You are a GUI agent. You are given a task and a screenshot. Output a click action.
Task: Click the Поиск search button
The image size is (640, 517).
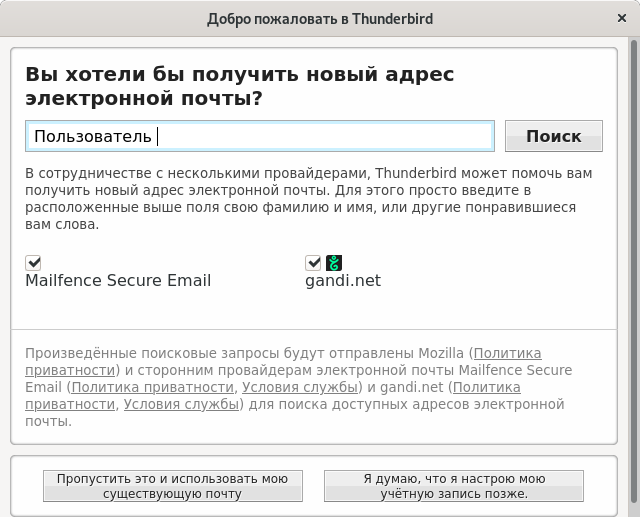click(x=553, y=136)
